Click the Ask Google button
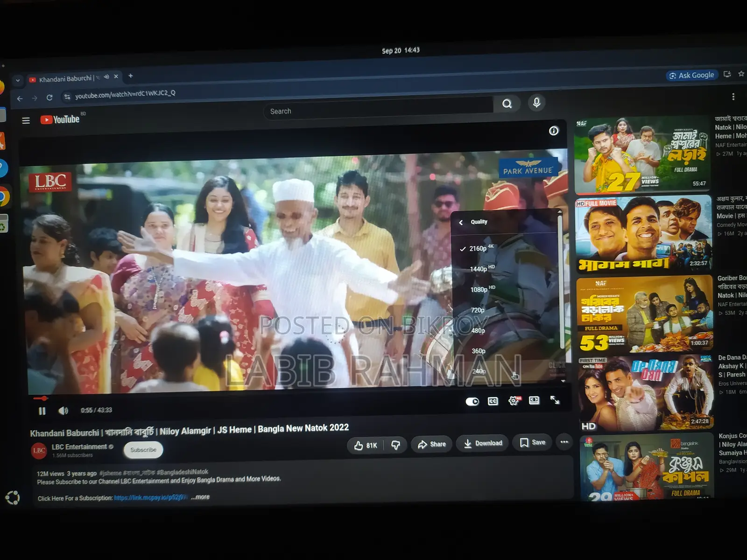The image size is (747, 560). click(x=691, y=75)
